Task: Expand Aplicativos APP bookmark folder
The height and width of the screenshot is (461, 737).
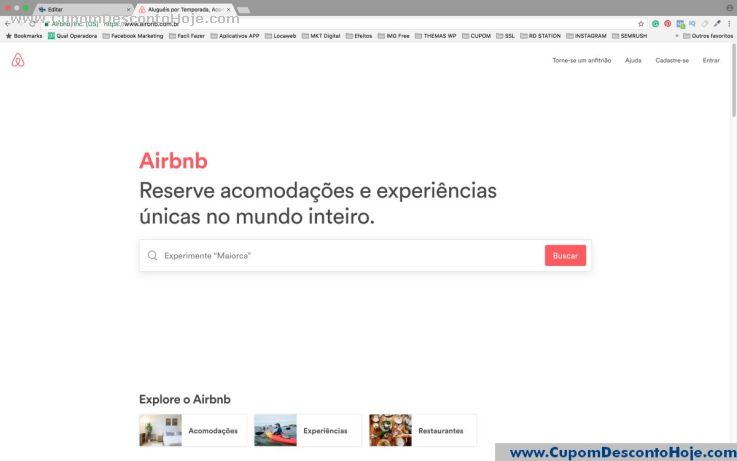Action: 235,36
